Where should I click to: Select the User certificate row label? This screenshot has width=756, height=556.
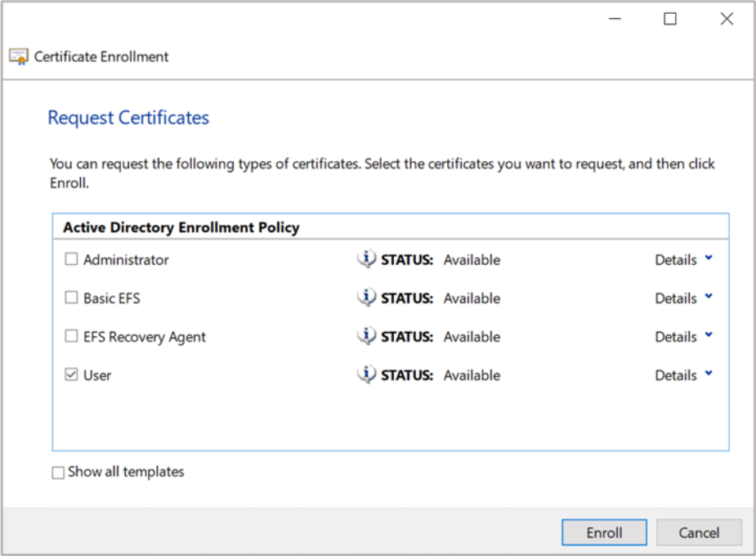[x=97, y=375]
